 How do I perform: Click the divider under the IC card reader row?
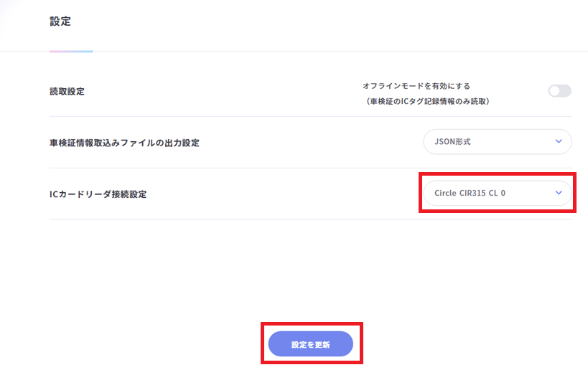point(310,219)
